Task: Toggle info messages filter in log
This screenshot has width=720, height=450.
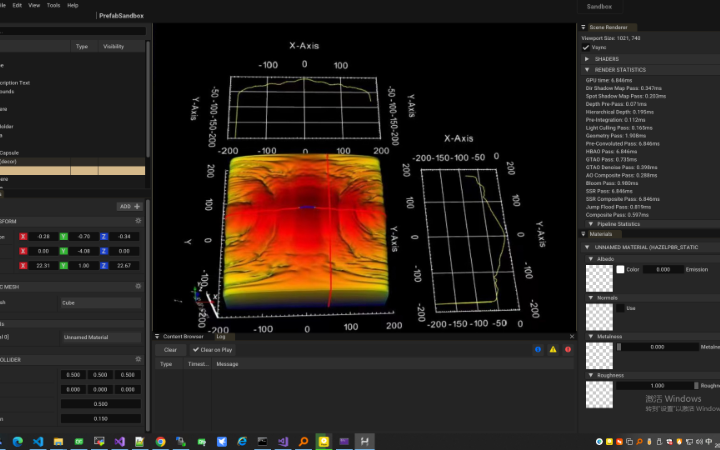Action: [x=538, y=349]
